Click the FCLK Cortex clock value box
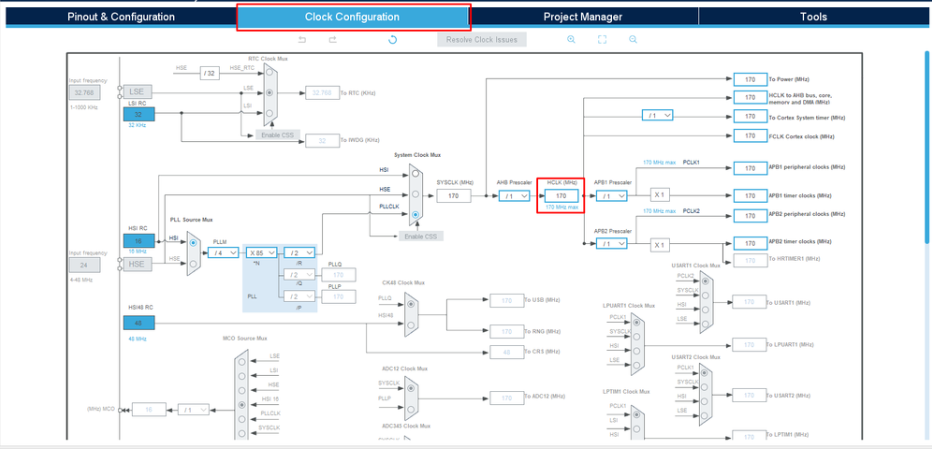932x450 pixels. point(750,136)
